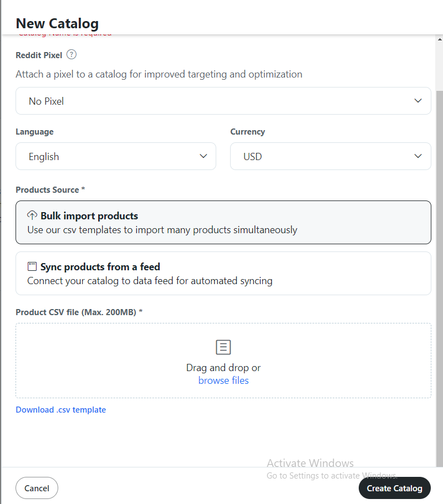Expand the Language dropdown set to English
The image size is (443, 504).
[x=115, y=156]
